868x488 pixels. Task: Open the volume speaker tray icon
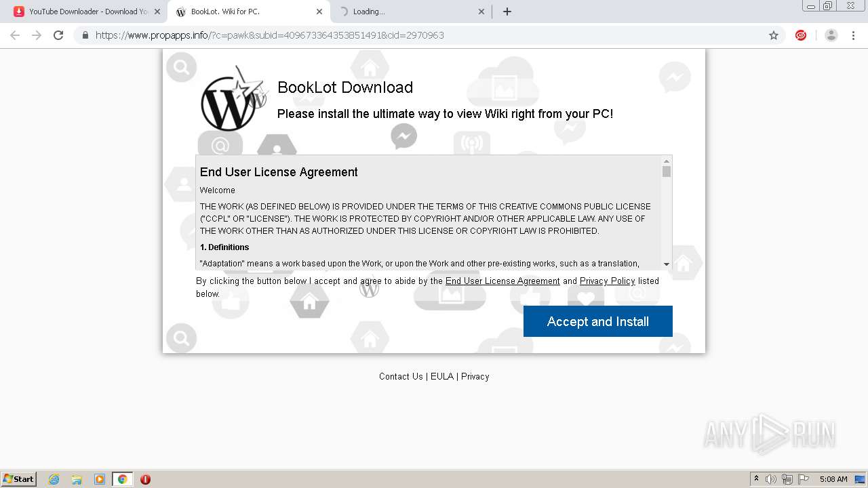point(771,479)
